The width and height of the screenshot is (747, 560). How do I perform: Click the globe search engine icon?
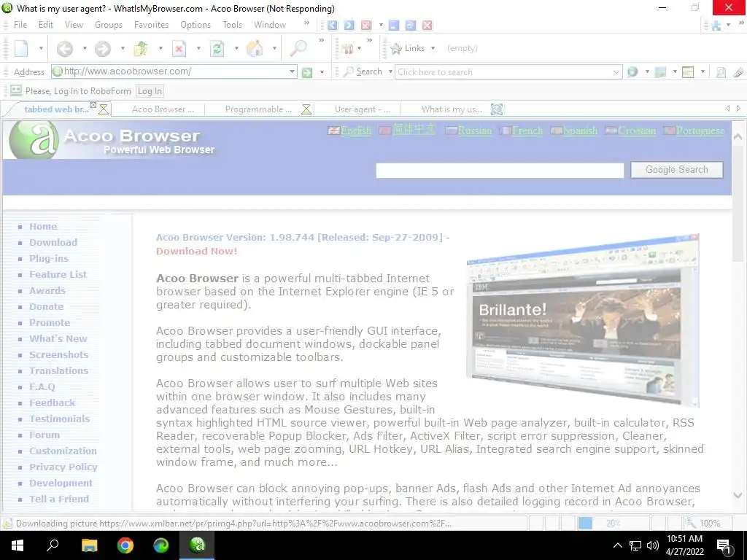pyautogui.click(x=632, y=72)
